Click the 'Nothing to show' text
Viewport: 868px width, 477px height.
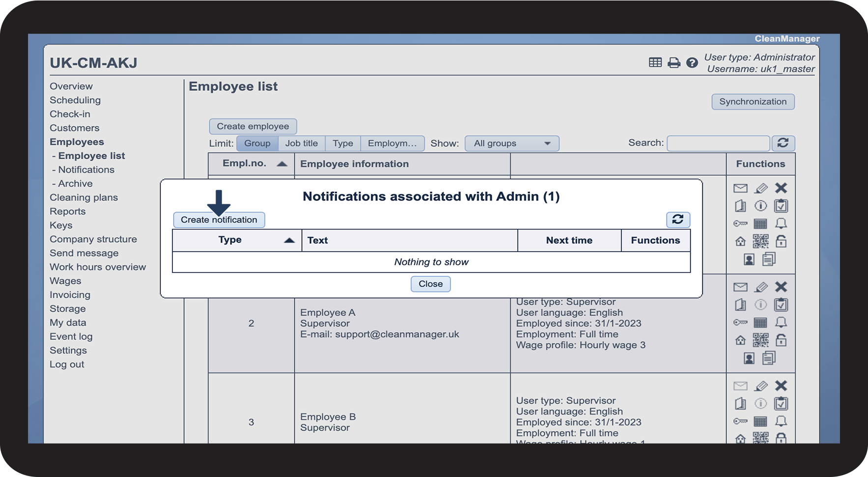(x=431, y=262)
